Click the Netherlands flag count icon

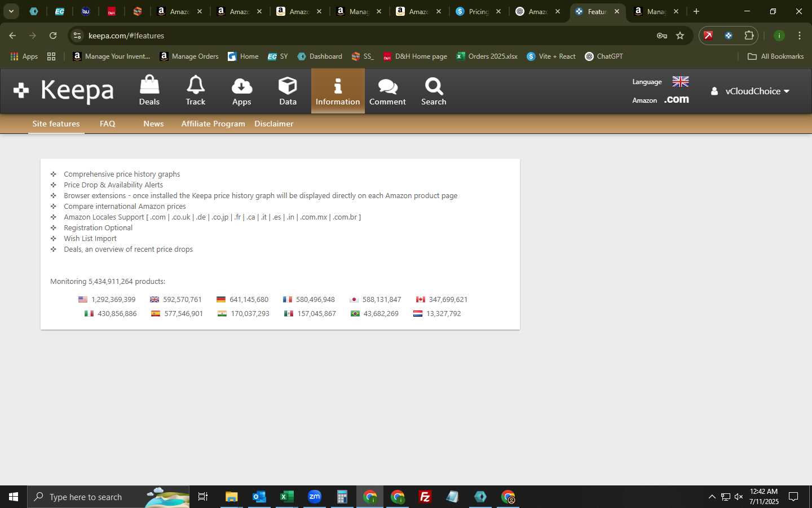pyautogui.click(x=418, y=314)
